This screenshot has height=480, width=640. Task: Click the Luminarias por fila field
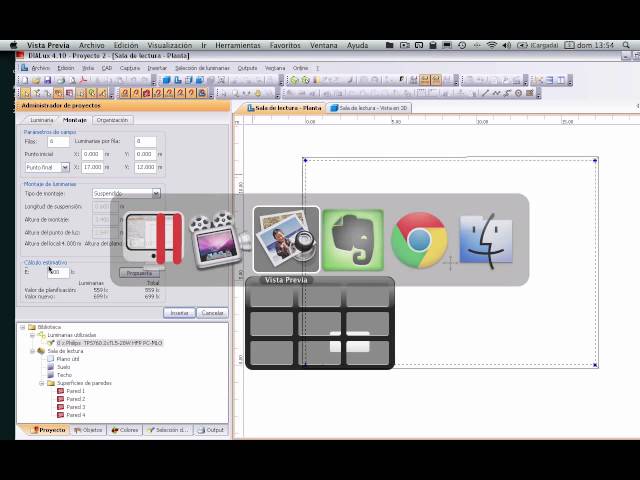coord(145,141)
